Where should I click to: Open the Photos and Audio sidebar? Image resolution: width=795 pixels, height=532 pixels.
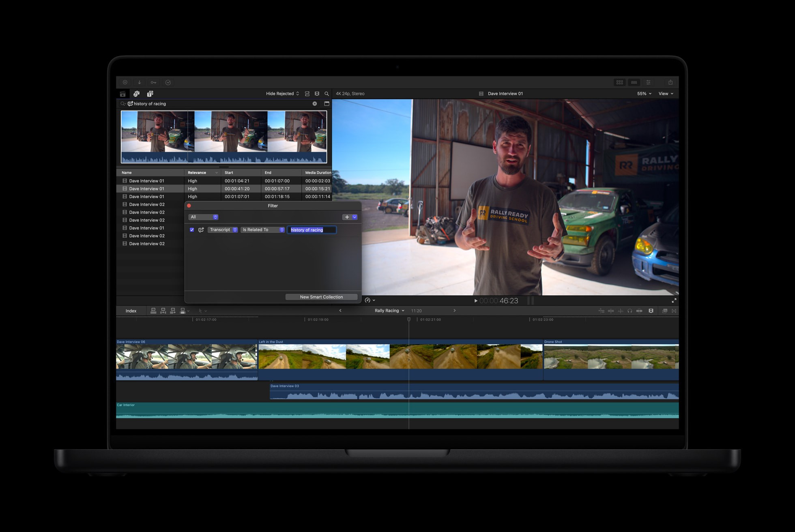137,94
